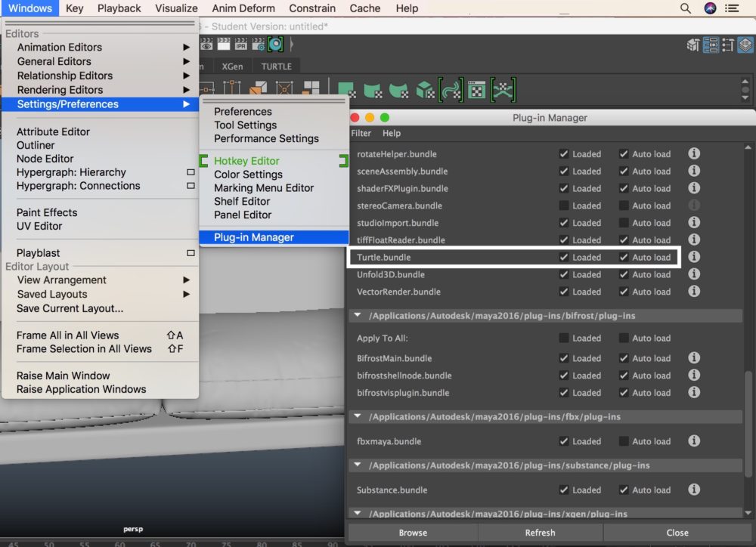Click the orange crossed-box shelf icon
Viewport: 756px width, 547px height.
pos(284,88)
